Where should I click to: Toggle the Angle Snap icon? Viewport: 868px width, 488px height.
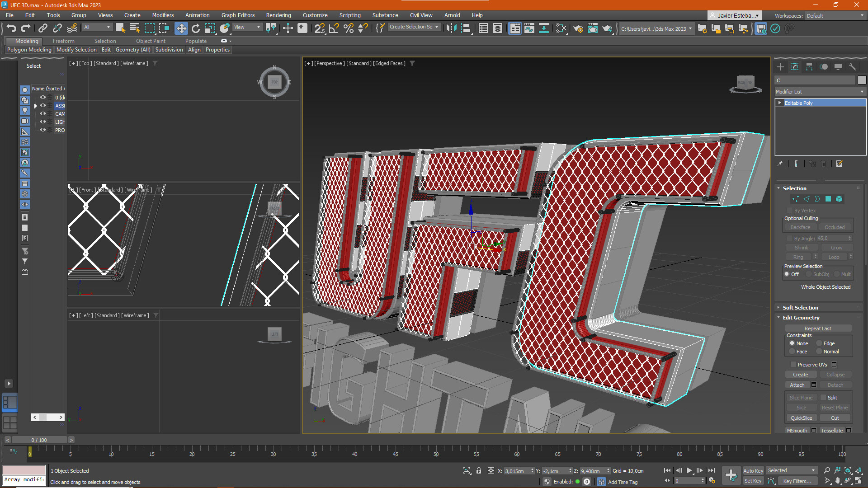pyautogui.click(x=334, y=28)
